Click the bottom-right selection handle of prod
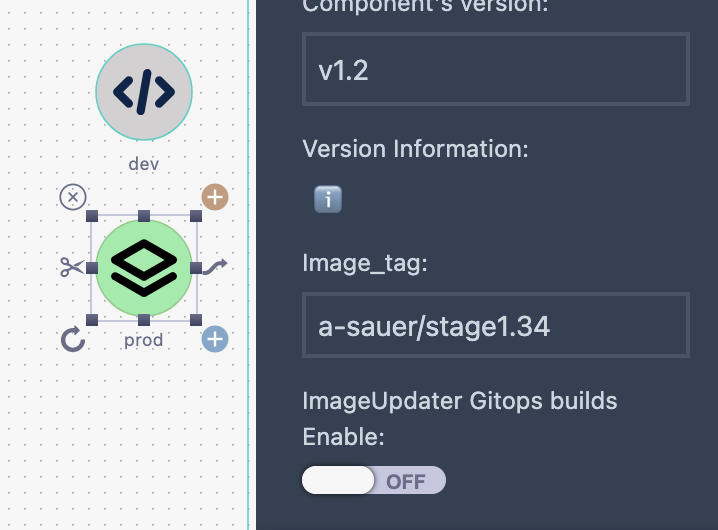 tap(197, 320)
